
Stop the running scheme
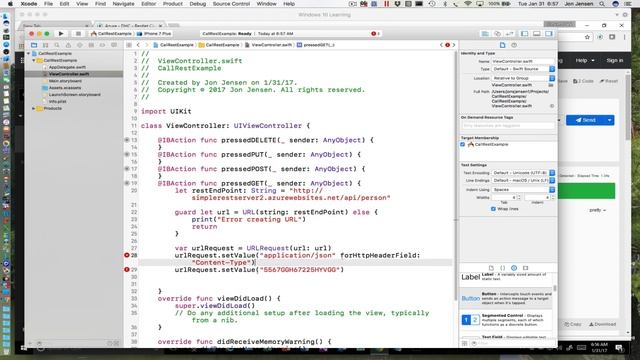(78, 33)
